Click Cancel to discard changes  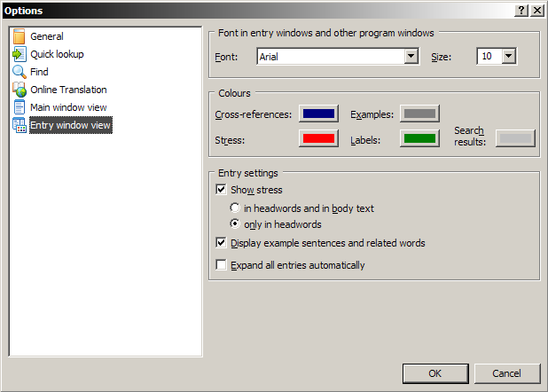506,373
